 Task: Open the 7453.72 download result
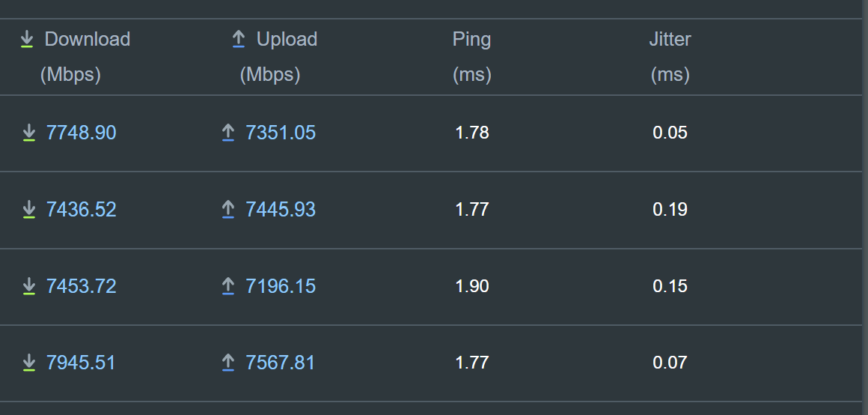click(82, 286)
